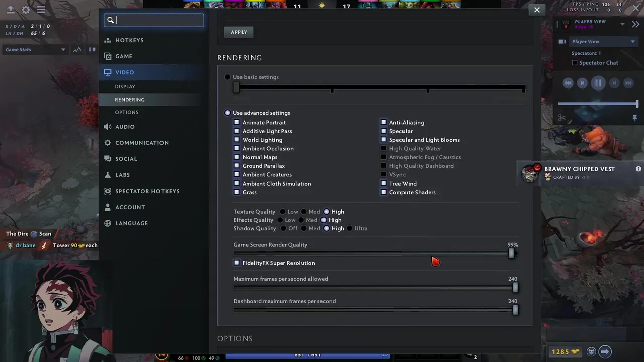644x362 pixels.
Task: Show the graph view icon beside Game Stats
Action: tap(77, 50)
